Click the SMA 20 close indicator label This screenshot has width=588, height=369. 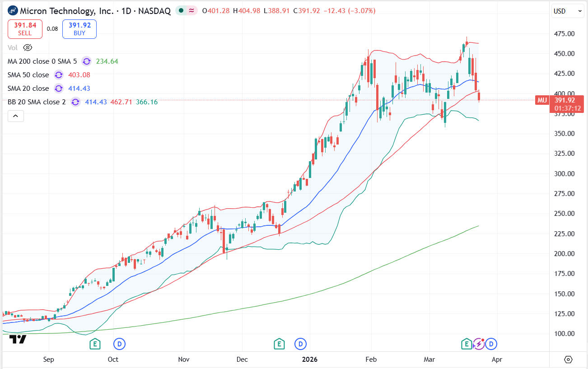click(28, 89)
